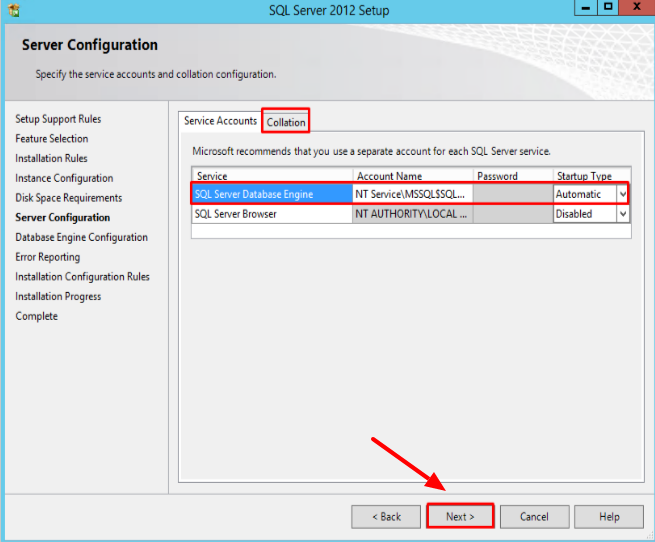
Task: Click the bold Server Configuration step
Action: pos(63,218)
